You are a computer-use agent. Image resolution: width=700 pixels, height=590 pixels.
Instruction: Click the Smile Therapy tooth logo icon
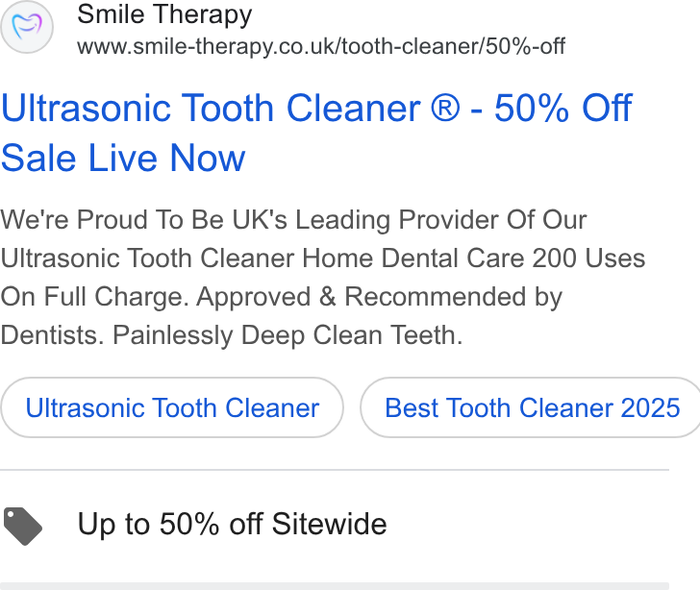click(27, 27)
